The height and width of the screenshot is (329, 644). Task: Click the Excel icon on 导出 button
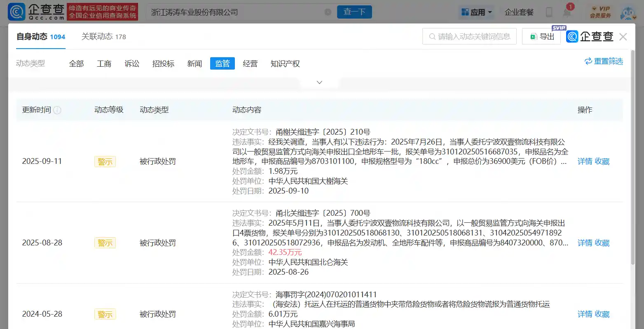pyautogui.click(x=534, y=36)
